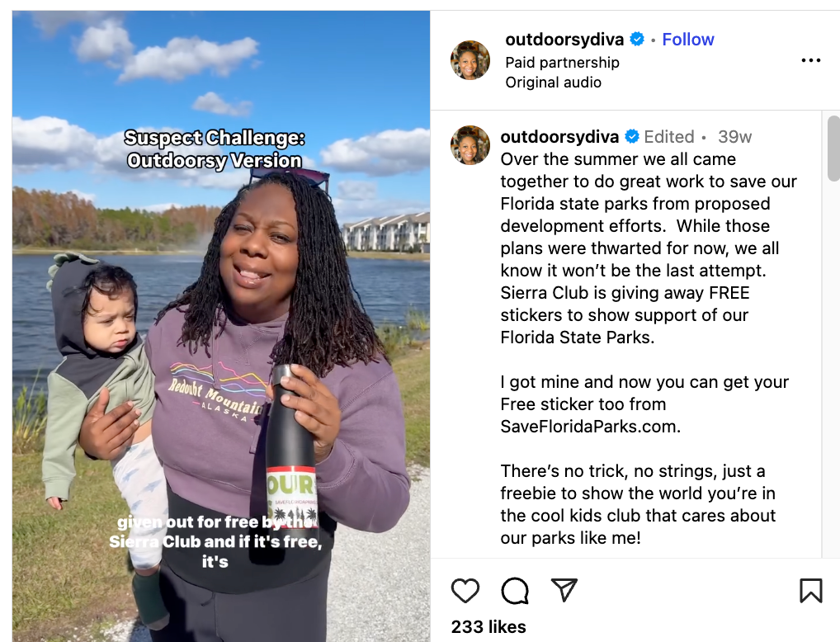
Task: Click verified badge beside header username
Action: 637,39
